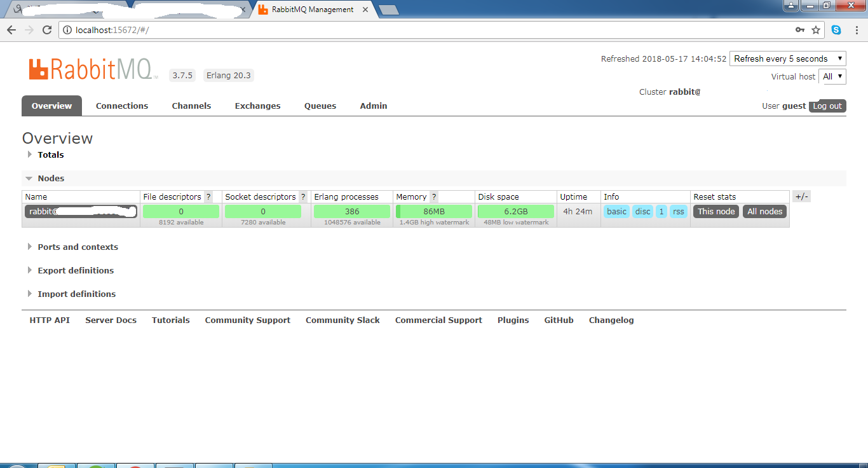The width and height of the screenshot is (868, 468).
Task: Click the Log out button
Action: [x=827, y=106]
